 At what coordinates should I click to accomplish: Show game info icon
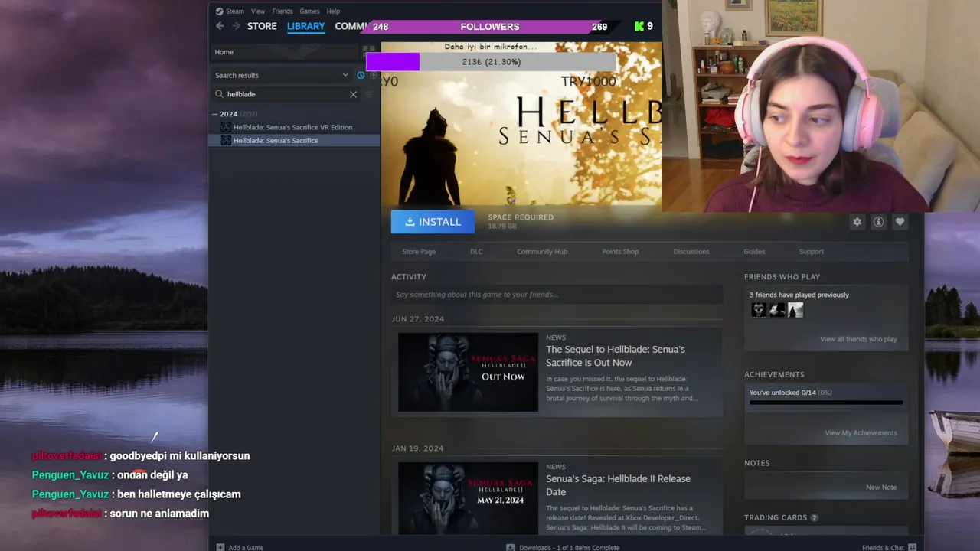click(878, 222)
